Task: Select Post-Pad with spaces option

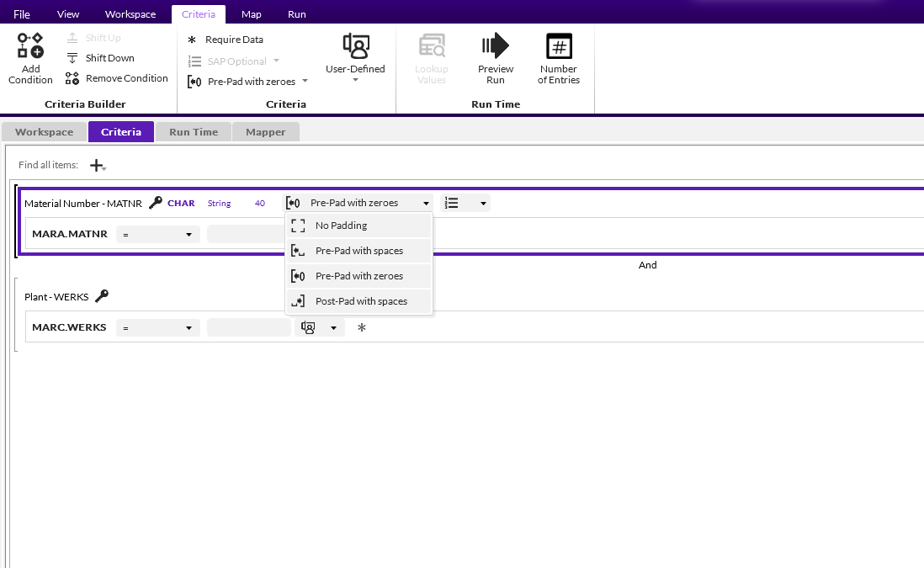Action: click(358, 302)
